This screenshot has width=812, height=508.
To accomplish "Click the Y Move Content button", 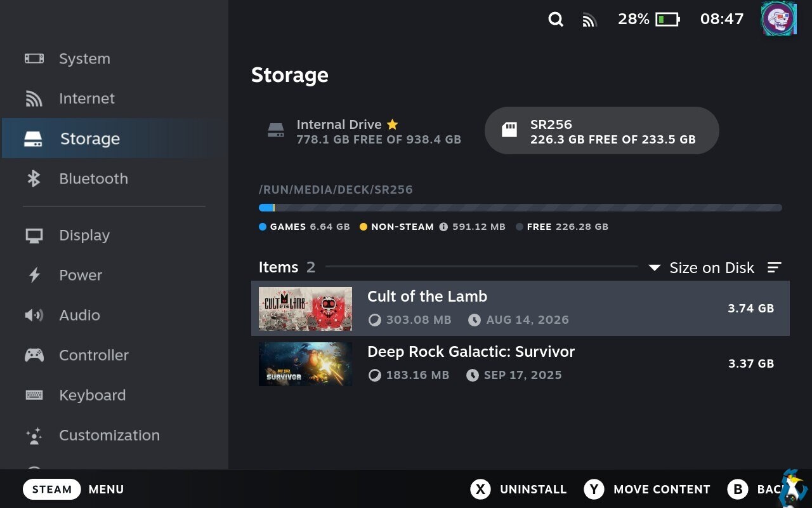I will pyautogui.click(x=647, y=489).
